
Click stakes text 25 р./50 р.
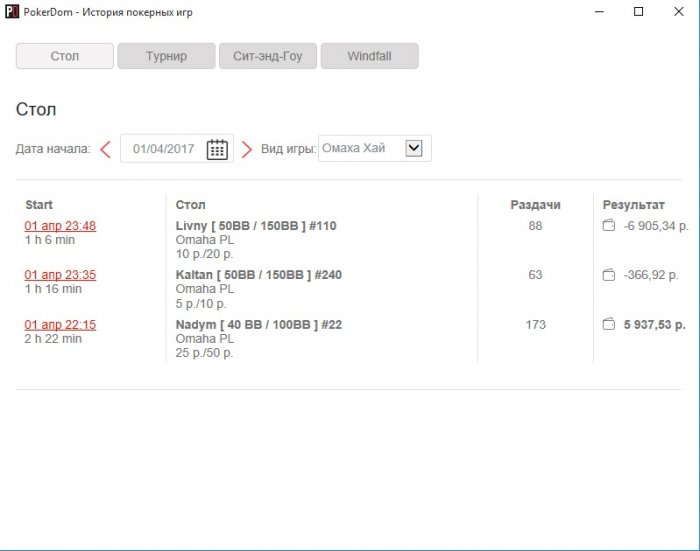click(204, 353)
